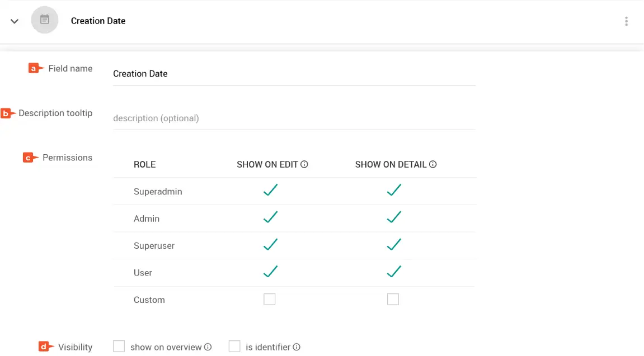
Task: Click the info icon next to SHOW ON EDIT
Action: click(305, 164)
